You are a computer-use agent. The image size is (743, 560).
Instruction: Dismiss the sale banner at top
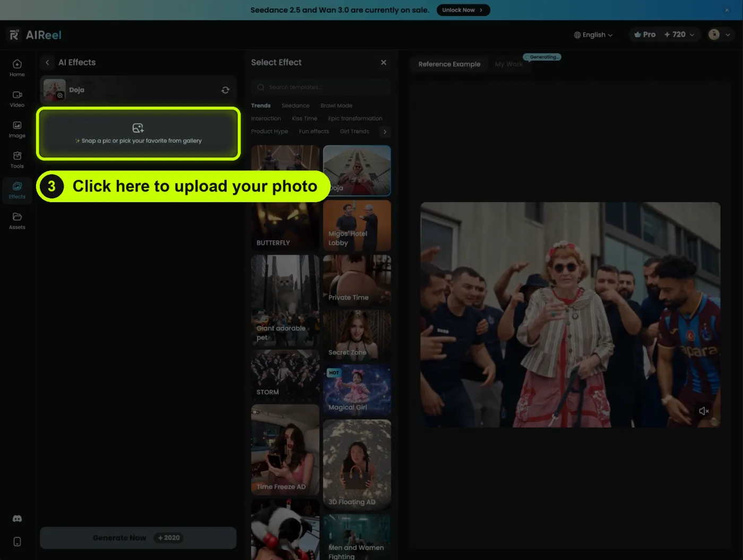pyautogui.click(x=727, y=10)
